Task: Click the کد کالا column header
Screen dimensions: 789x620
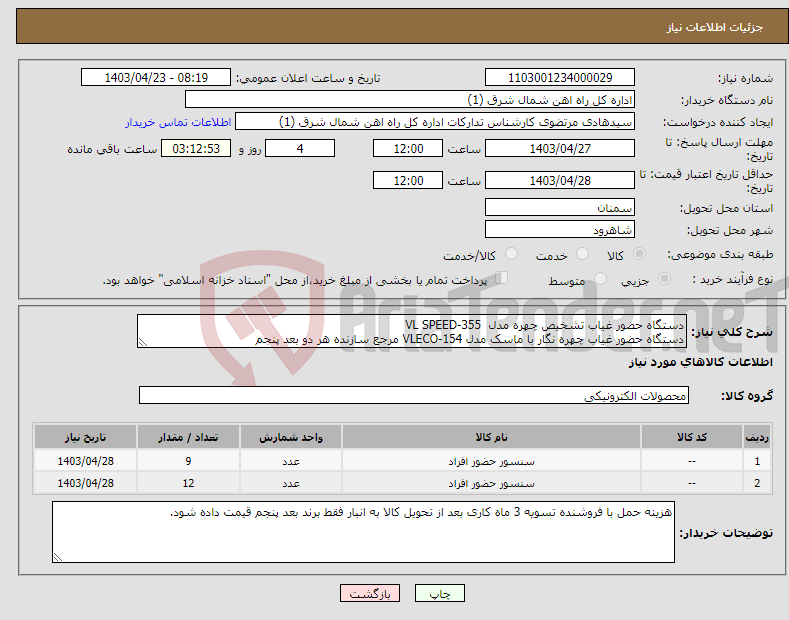Action: point(691,437)
